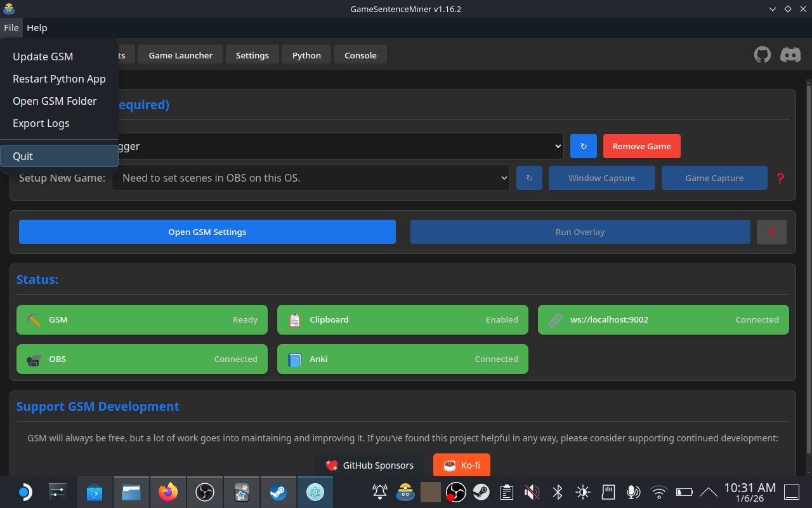Unmute system audio from the tray
812x508 pixels.
pyautogui.click(x=532, y=491)
